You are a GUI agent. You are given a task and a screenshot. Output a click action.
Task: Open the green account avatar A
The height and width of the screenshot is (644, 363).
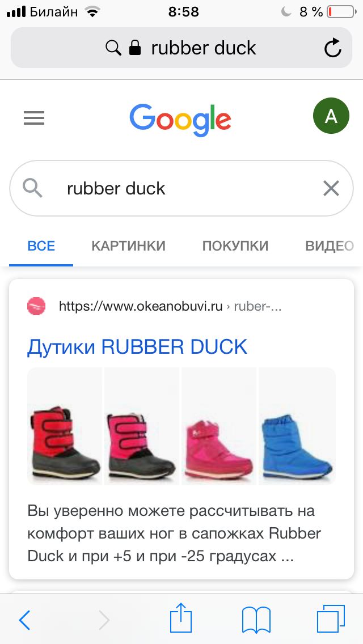point(331,116)
